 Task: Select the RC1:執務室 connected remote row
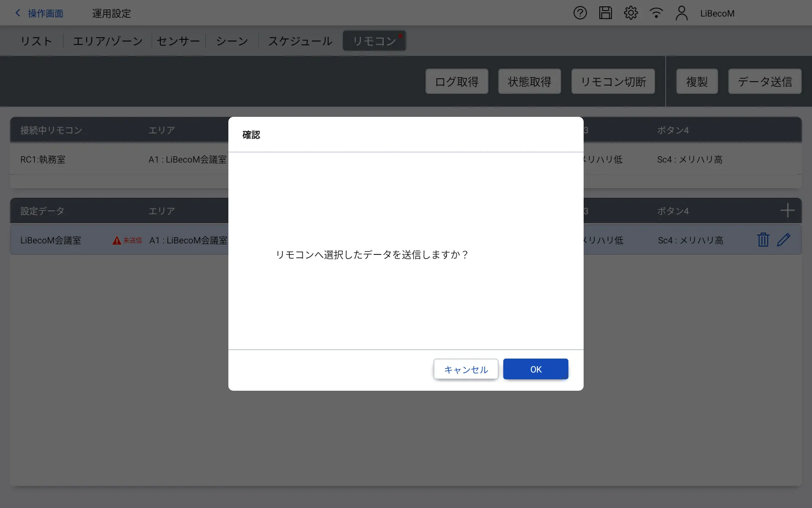click(43, 160)
